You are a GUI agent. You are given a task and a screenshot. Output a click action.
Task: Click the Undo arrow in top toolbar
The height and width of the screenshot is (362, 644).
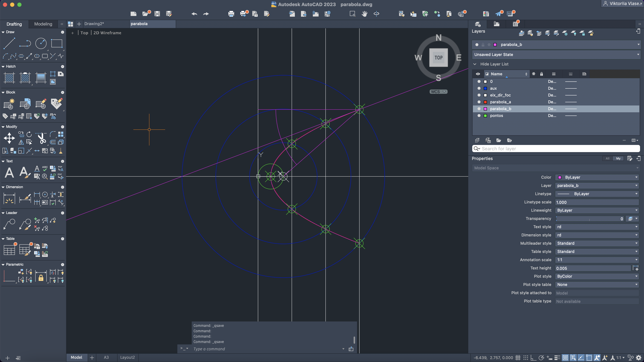194,14
